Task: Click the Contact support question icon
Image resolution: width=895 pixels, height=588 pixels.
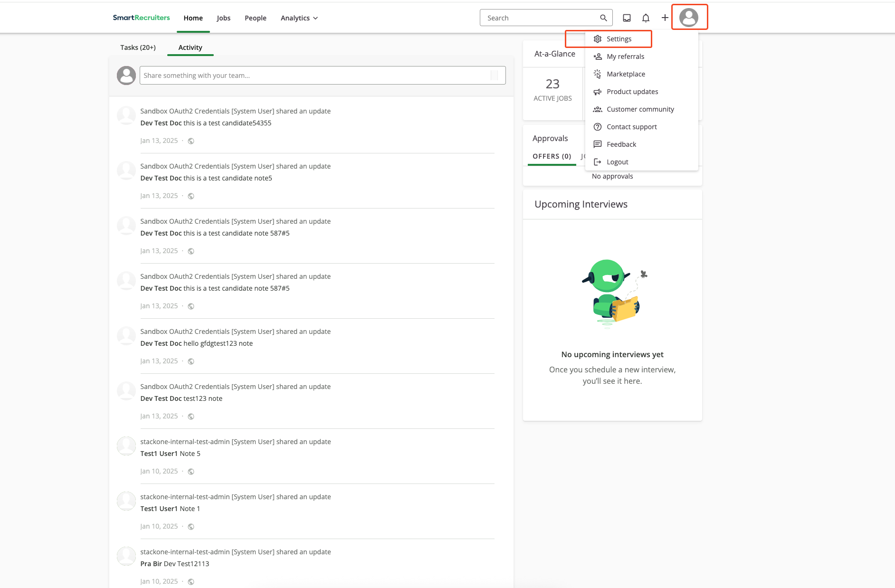Action: click(x=598, y=127)
